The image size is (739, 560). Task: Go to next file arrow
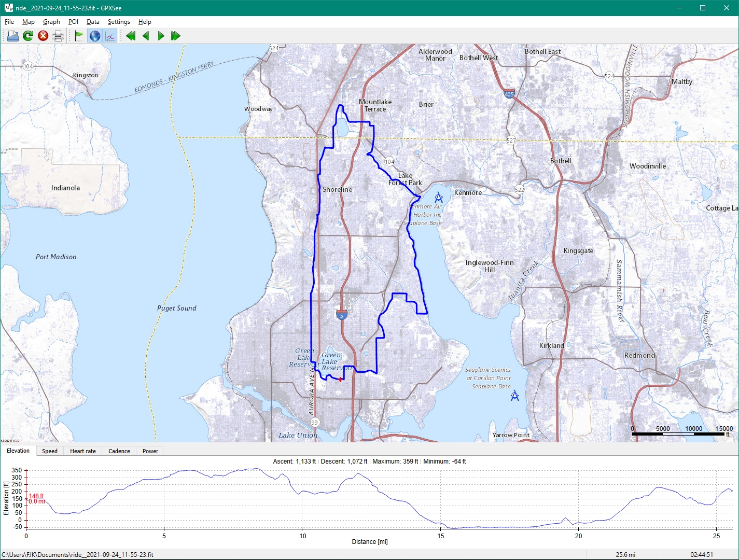[x=161, y=36]
